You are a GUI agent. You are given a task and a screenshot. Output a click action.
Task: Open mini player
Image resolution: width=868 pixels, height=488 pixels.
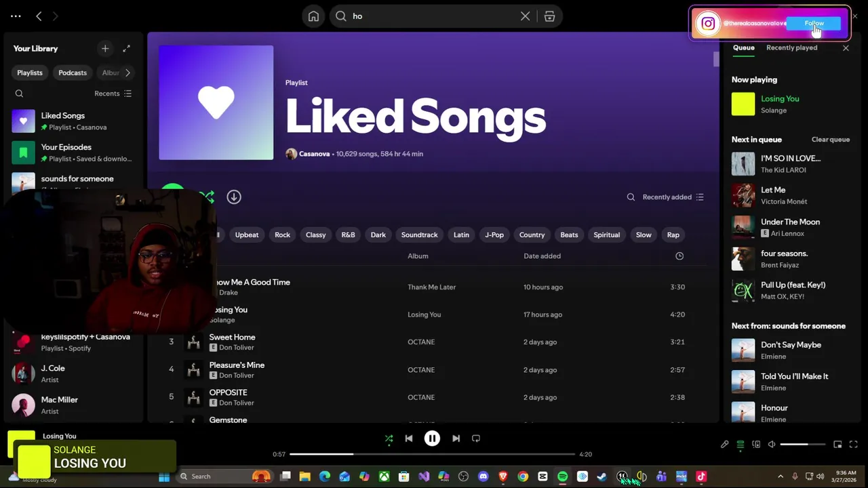[x=837, y=445]
